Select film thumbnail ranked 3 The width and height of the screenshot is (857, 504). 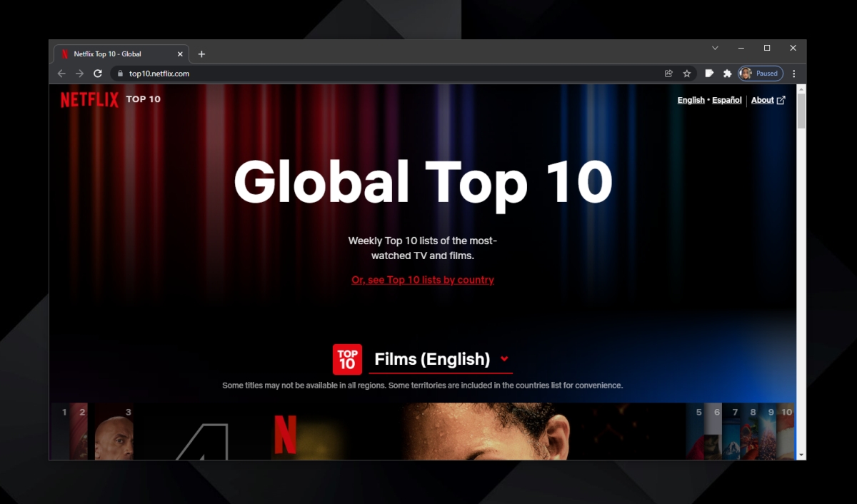point(114,431)
